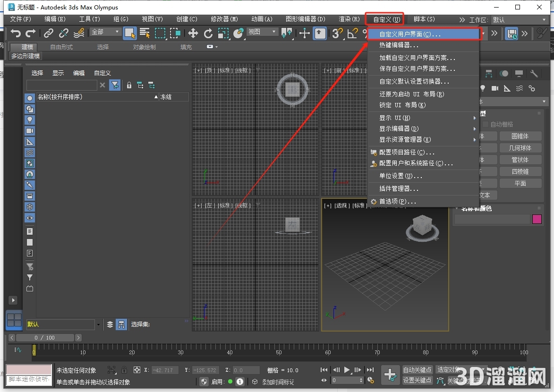Open the 渲染(R) menu

click(349, 19)
